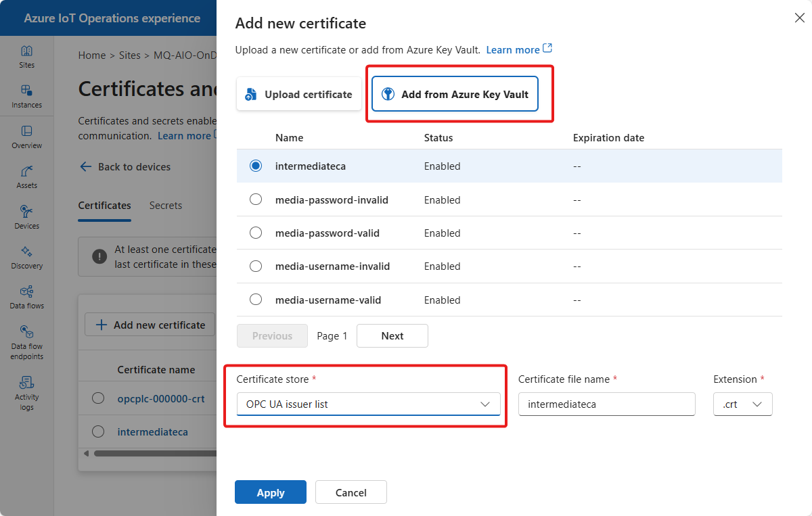812x516 pixels.
Task: Open the Certificate store dropdown
Action: click(368, 404)
